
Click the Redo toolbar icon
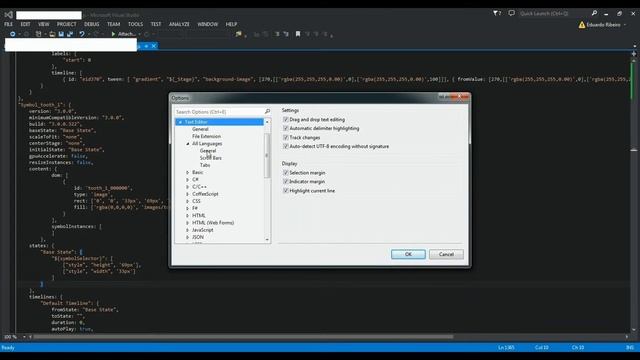(x=96, y=34)
